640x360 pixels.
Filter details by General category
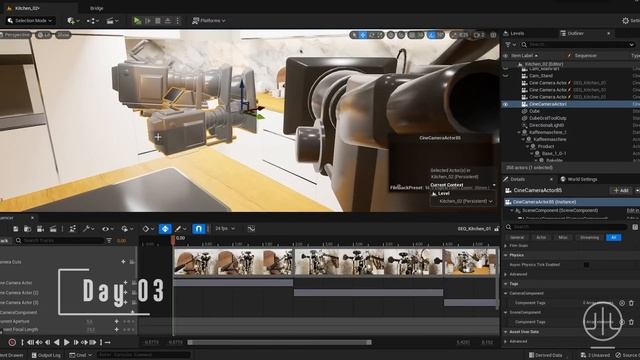pos(517,238)
